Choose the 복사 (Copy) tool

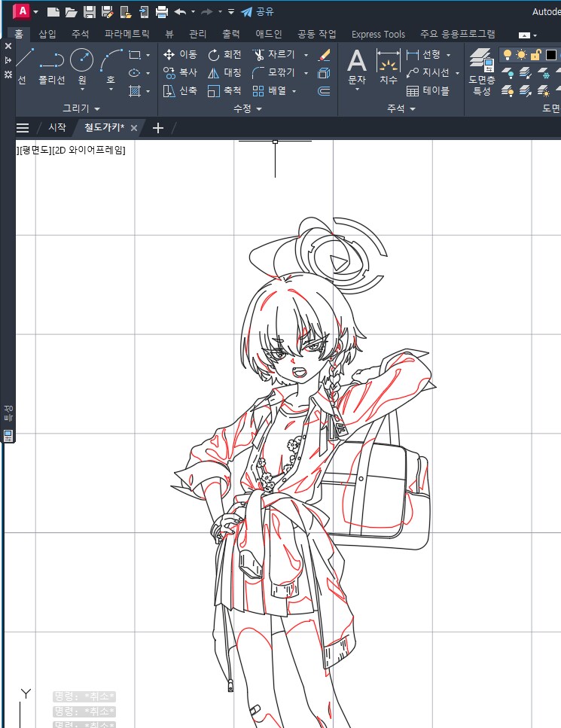[180, 73]
